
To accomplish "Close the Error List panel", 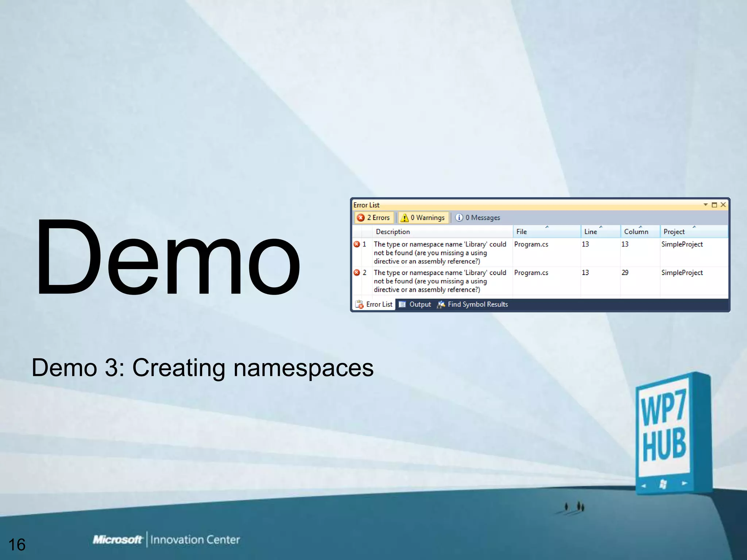I will [723, 205].
